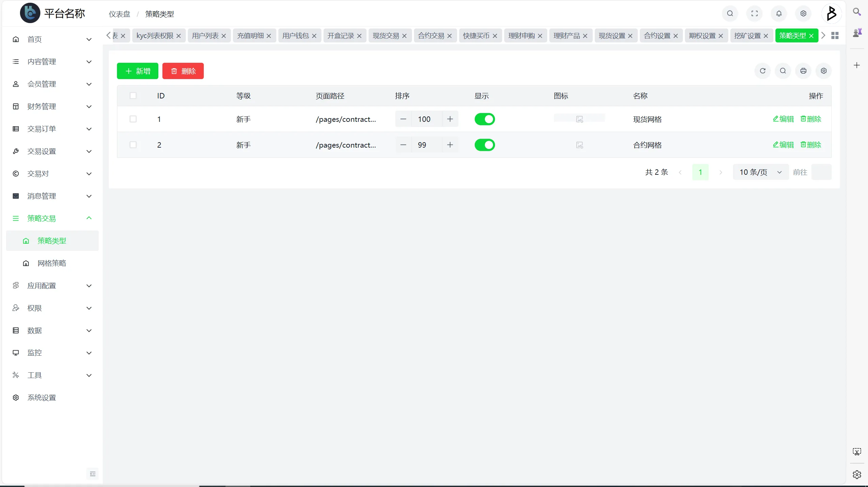
Task: Switch to 理财产品 tab
Action: 567,36
